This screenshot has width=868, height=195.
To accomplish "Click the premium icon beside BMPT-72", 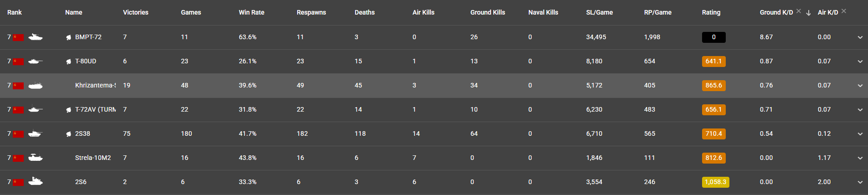I will pos(69,37).
